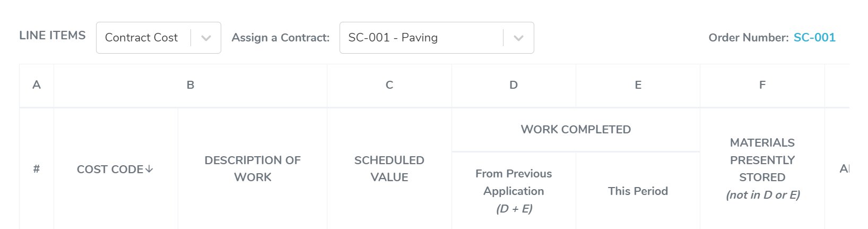
Task: Click the From Previous Application header
Action: click(x=514, y=191)
